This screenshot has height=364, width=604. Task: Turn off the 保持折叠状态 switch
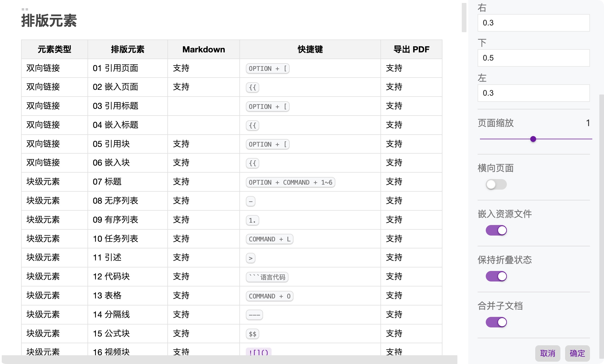[496, 276]
